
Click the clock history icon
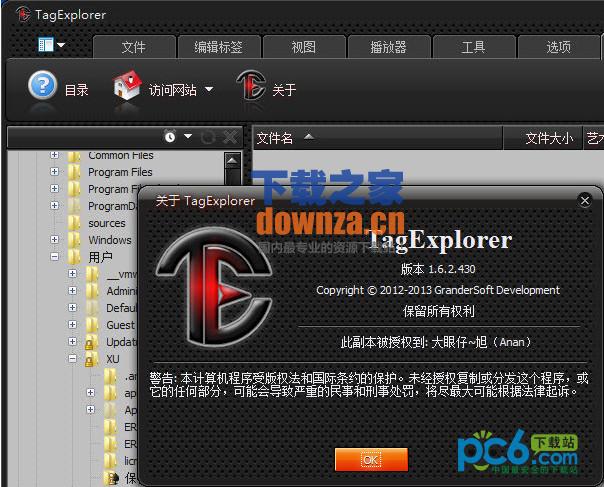[170, 136]
